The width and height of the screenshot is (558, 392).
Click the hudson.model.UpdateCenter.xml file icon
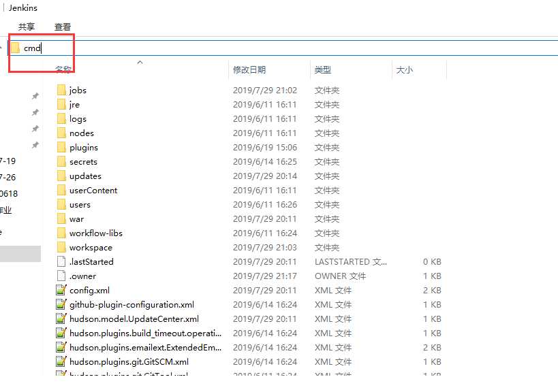pos(61,318)
